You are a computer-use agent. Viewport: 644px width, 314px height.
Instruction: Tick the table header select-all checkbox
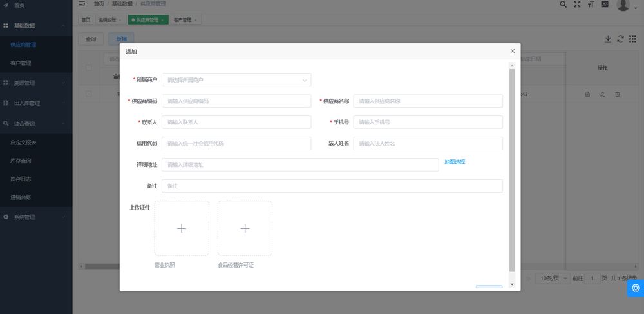click(89, 68)
